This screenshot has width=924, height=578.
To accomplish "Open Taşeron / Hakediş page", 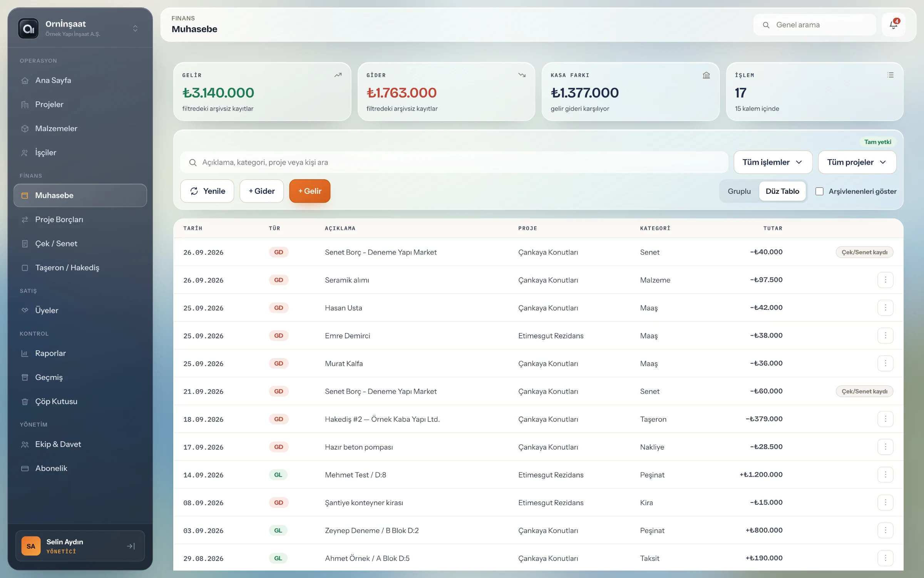I will 80,268.
